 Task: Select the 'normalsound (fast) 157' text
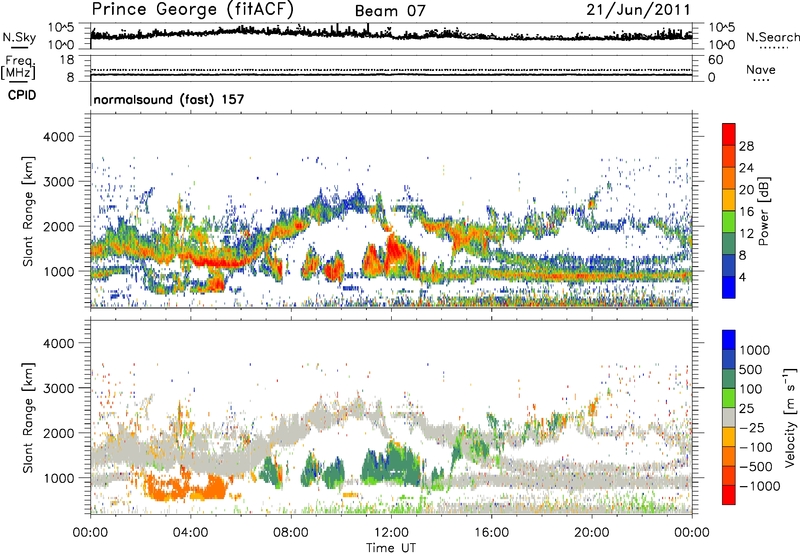point(169,99)
